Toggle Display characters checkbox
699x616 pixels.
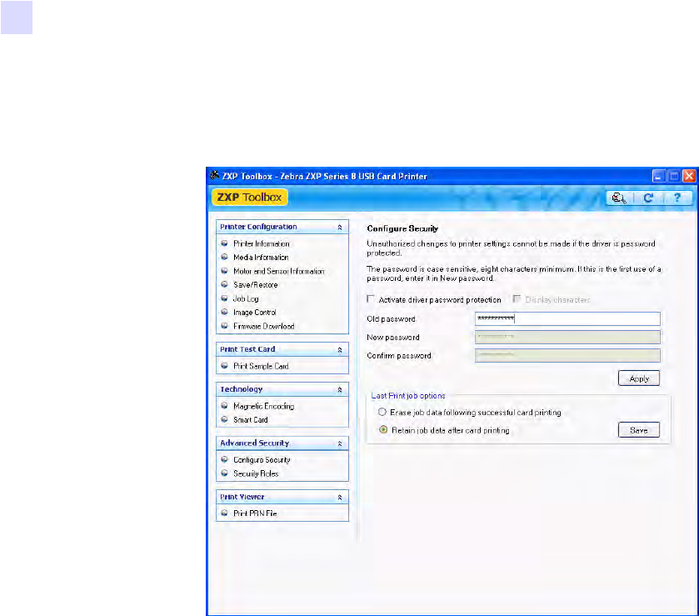point(517,299)
